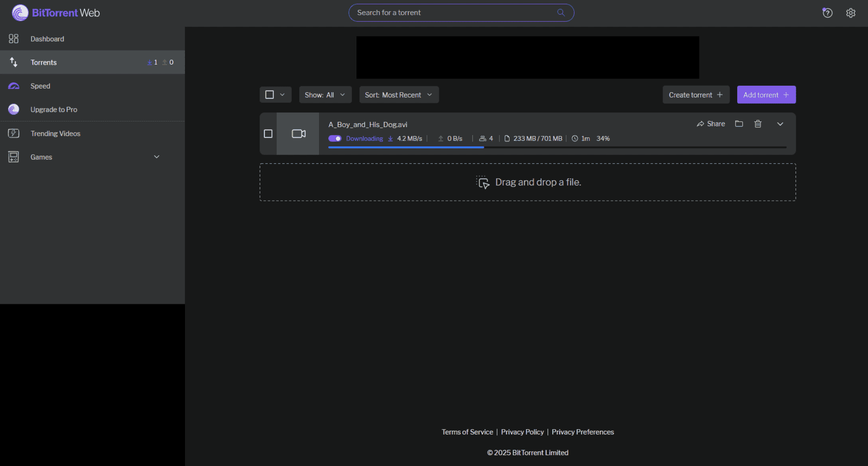Click the 34% progress text

[x=603, y=138]
